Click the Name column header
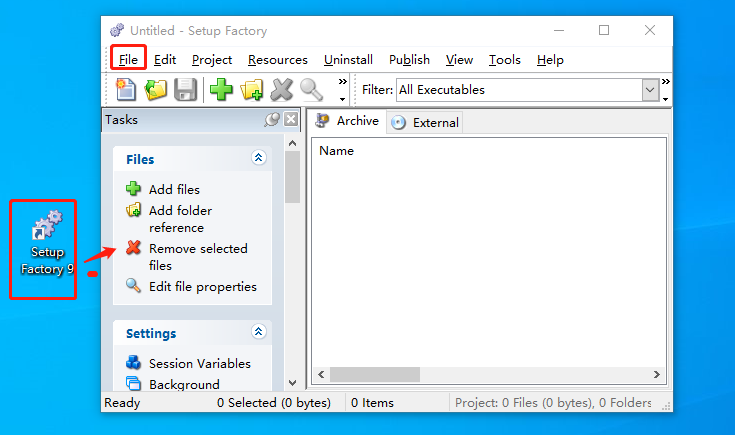Image resolution: width=735 pixels, height=435 pixels. pos(337,150)
